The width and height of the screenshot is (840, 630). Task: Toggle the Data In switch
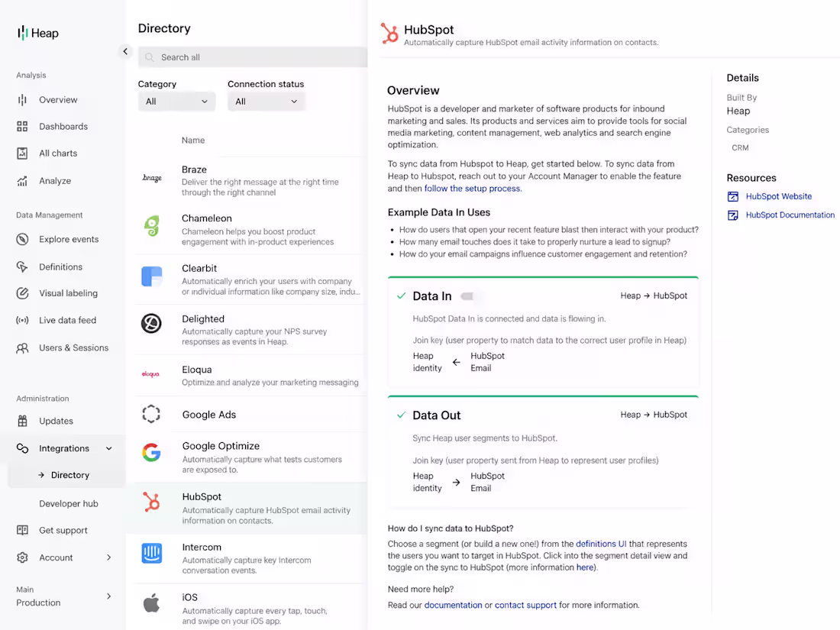tap(467, 296)
